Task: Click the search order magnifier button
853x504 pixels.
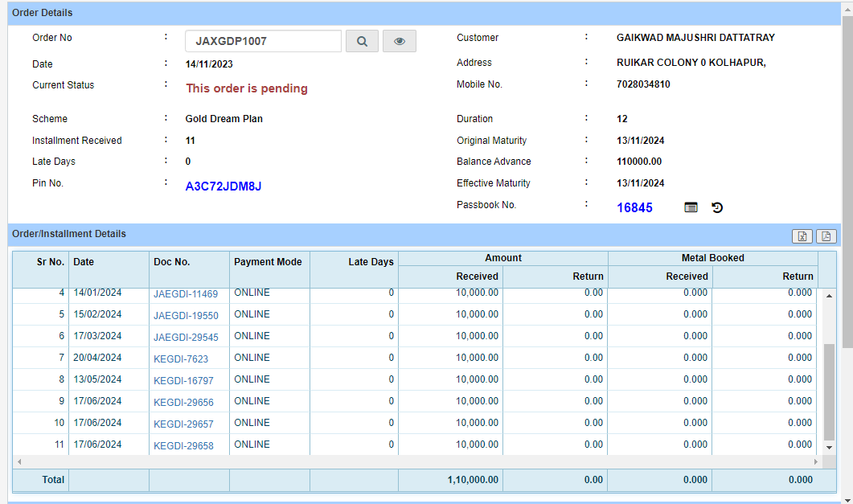Action: 362,41
